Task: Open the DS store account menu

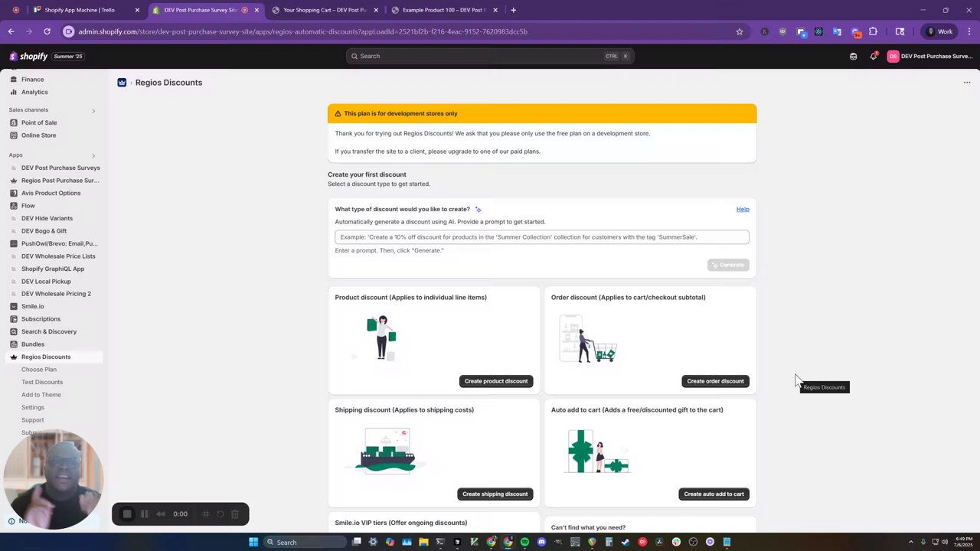Action: click(929, 56)
